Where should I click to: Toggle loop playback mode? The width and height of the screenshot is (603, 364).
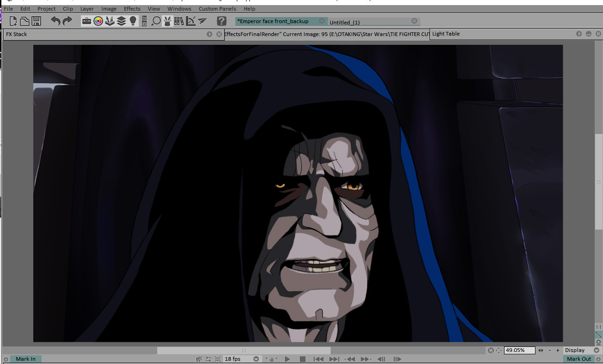click(x=208, y=359)
